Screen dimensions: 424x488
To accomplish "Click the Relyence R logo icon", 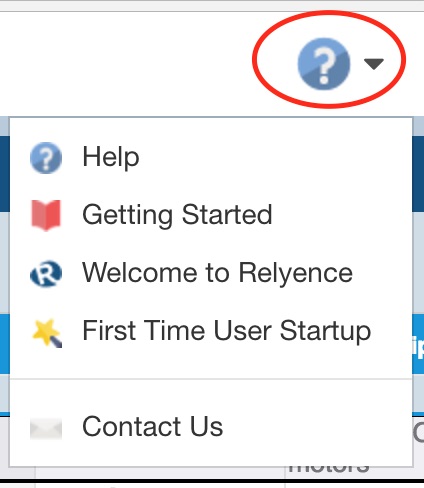I will (46, 274).
